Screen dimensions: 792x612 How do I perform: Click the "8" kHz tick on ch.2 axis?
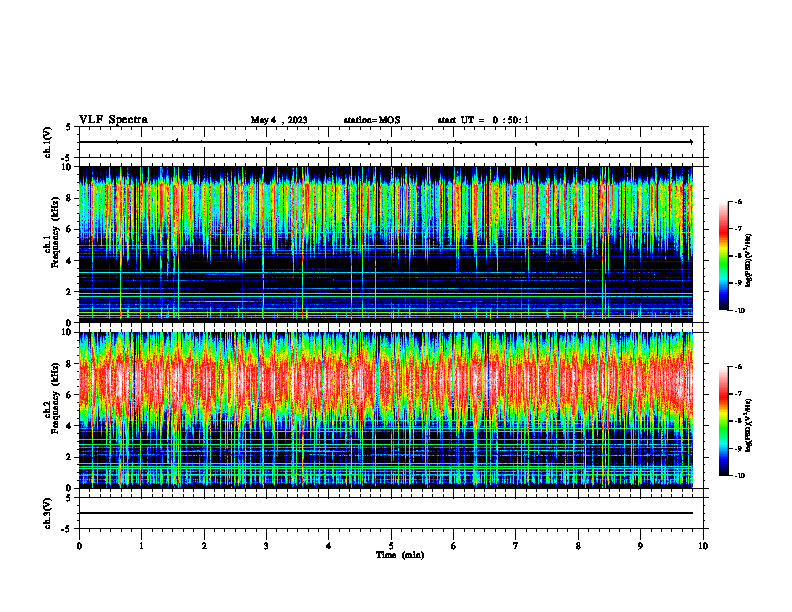point(70,364)
